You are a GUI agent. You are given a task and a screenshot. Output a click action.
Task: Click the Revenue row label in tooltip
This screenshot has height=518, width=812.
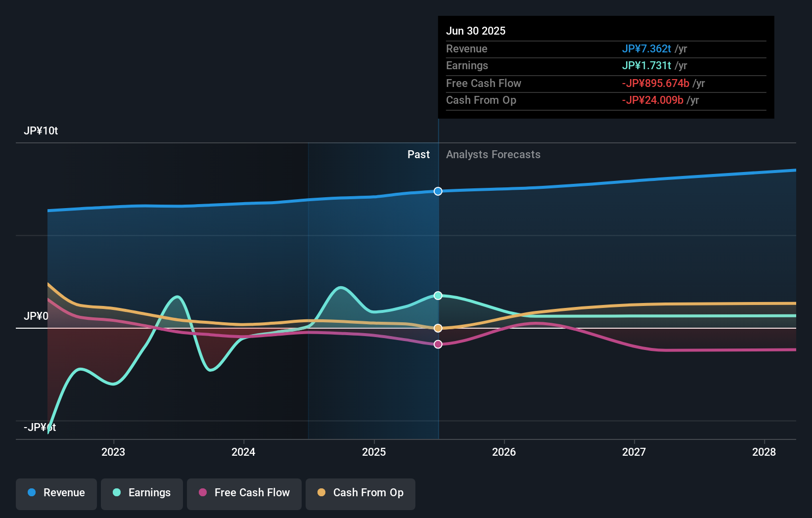(x=467, y=48)
